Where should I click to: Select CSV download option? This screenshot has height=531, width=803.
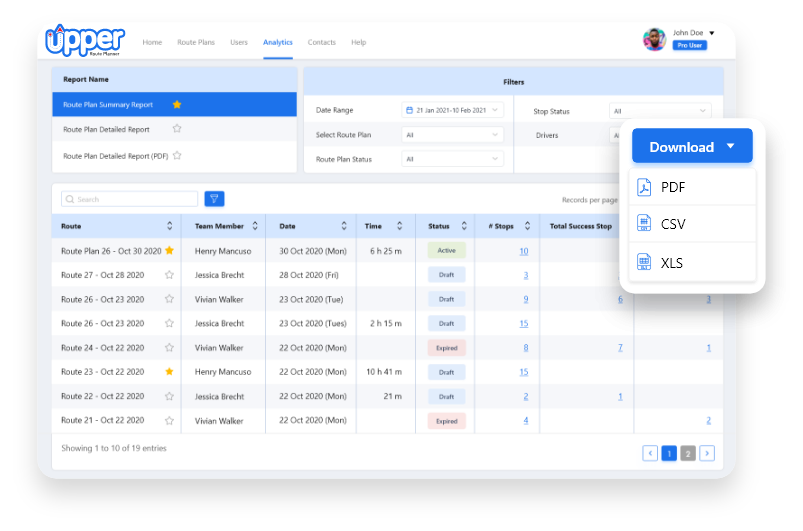pos(692,224)
